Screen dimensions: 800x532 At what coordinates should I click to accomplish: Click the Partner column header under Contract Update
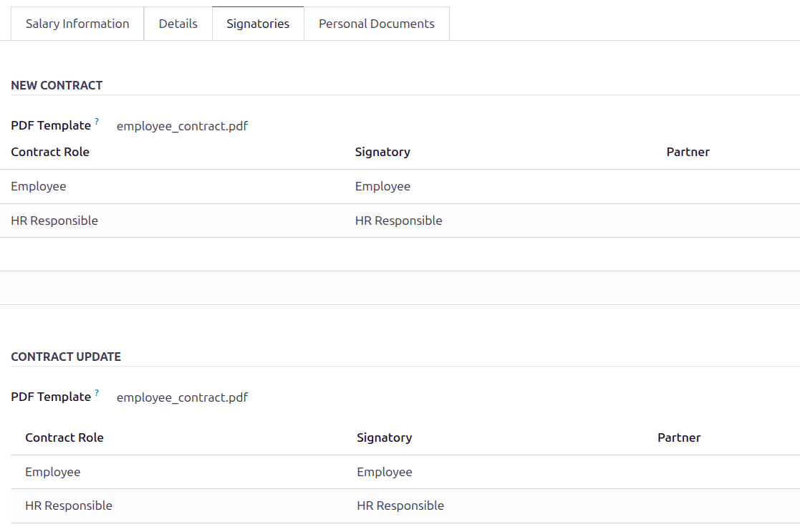point(679,437)
